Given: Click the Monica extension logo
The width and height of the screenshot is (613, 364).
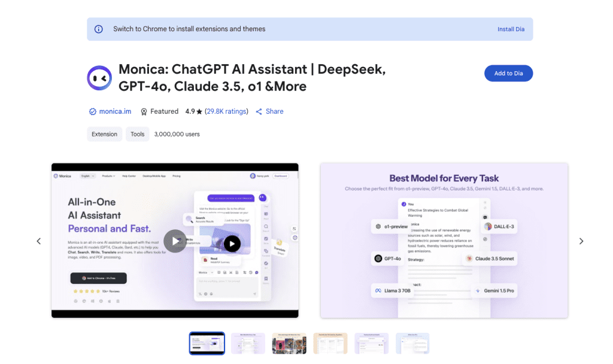Looking at the screenshot, I should [99, 77].
